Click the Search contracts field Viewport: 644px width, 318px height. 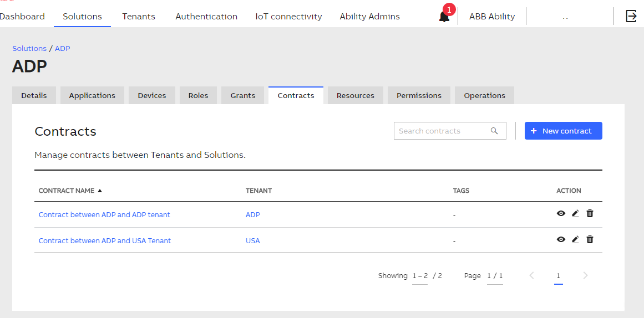450,131
